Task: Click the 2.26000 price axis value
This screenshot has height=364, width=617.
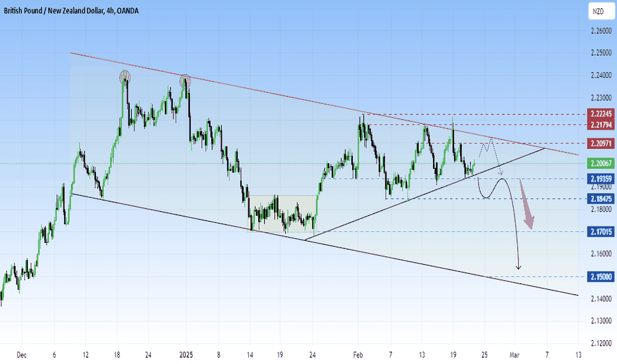Action: click(601, 30)
